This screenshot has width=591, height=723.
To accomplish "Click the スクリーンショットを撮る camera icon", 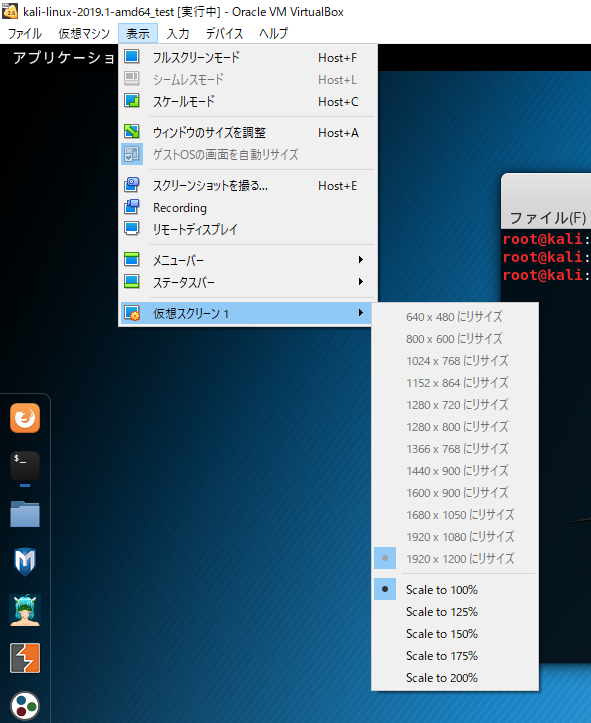I will click(x=132, y=185).
